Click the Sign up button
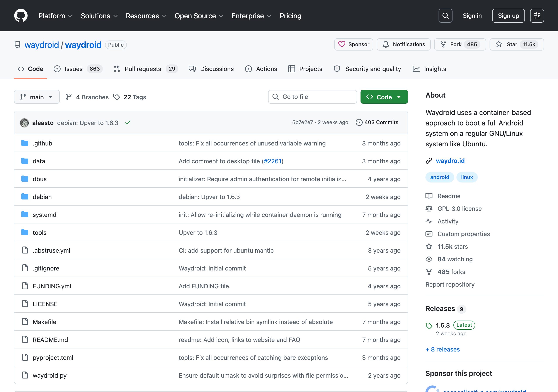558x392 pixels. (x=508, y=16)
